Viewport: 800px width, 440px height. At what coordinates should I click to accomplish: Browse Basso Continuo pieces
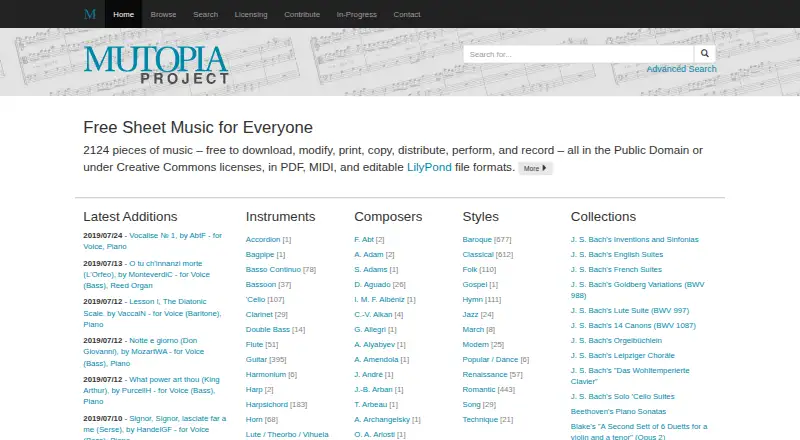coord(273,270)
